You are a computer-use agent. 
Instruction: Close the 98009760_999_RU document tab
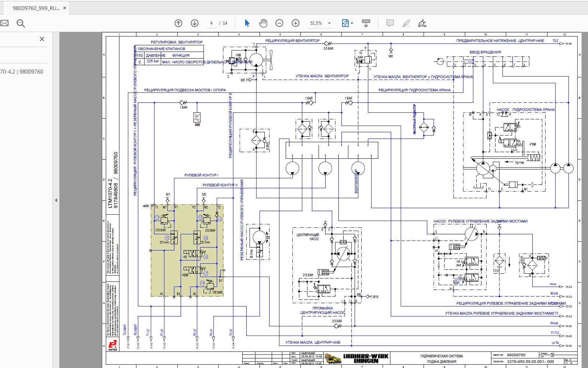coord(65,8)
